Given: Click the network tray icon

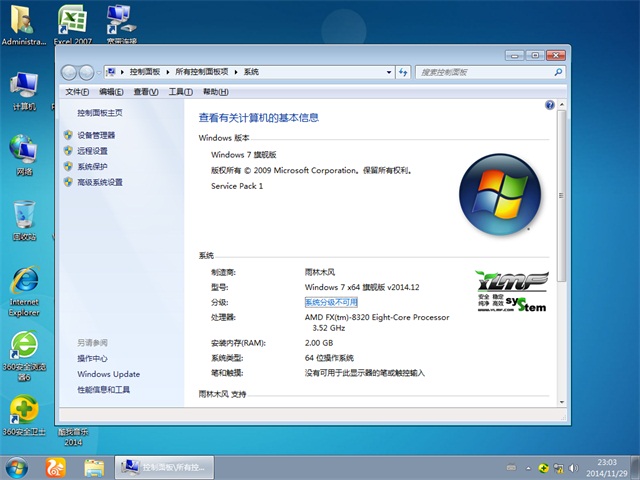Looking at the screenshot, I should point(558,468).
